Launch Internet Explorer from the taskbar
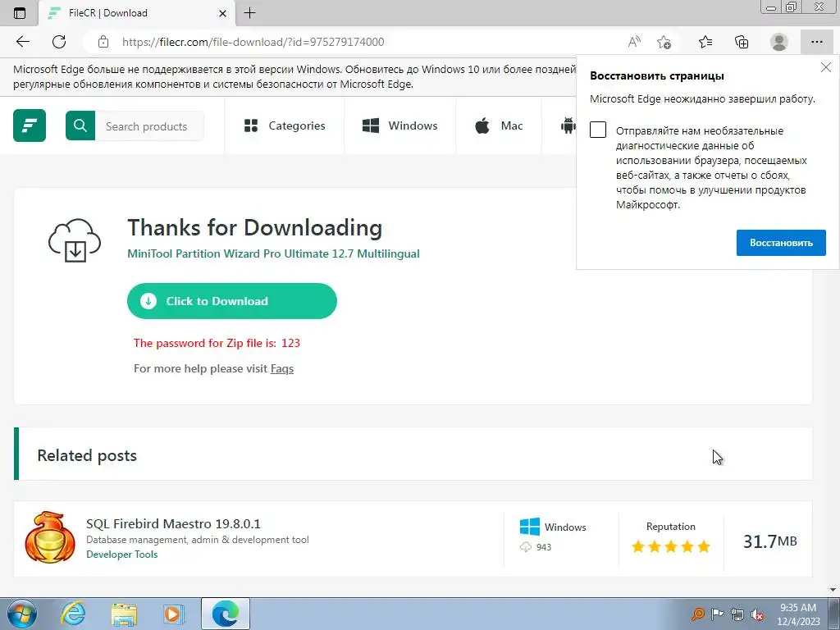Image resolution: width=840 pixels, height=630 pixels. (73, 614)
